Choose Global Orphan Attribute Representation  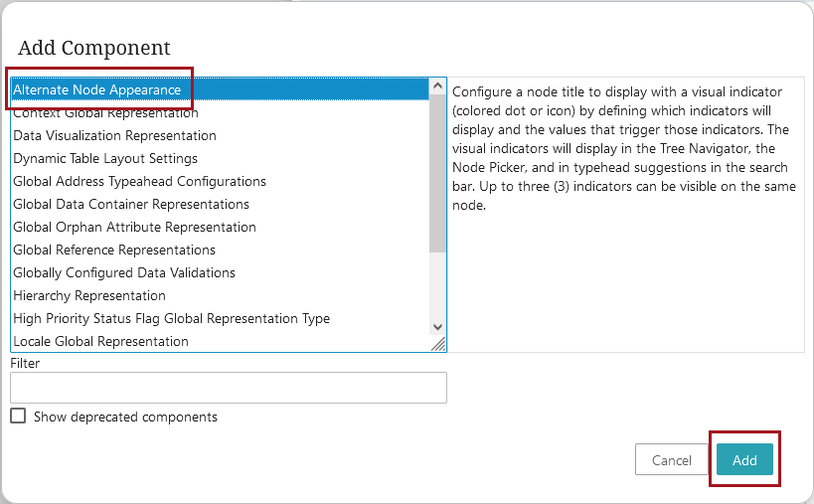pyautogui.click(x=220, y=227)
